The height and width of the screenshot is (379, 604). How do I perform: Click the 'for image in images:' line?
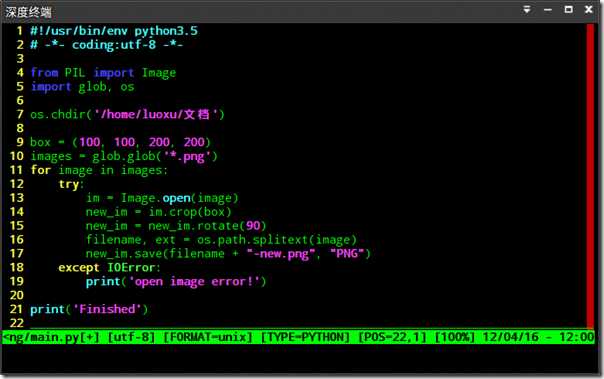tap(99, 170)
